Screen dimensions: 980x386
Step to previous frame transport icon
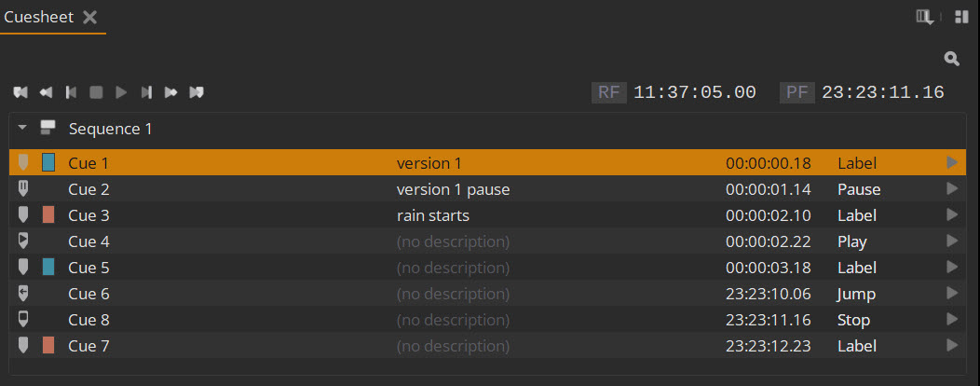(71, 92)
